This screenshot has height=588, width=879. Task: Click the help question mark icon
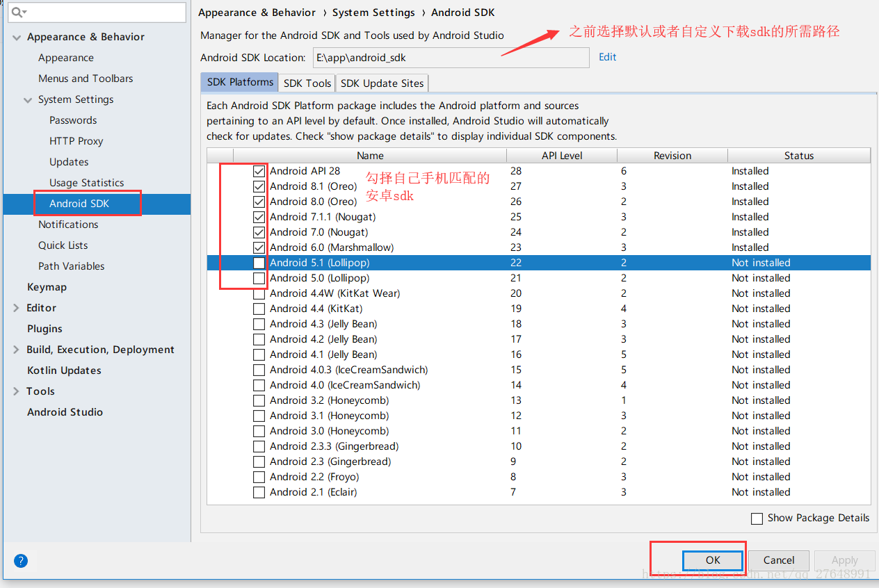tap(21, 560)
